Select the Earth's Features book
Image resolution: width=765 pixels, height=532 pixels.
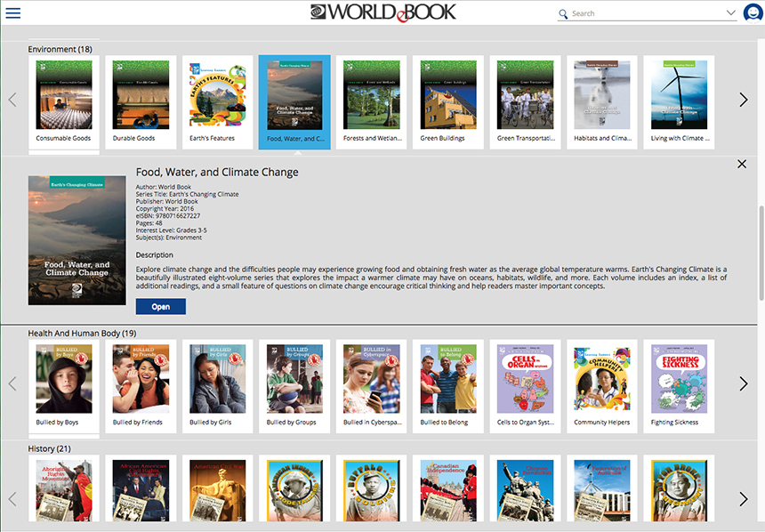tap(218, 102)
